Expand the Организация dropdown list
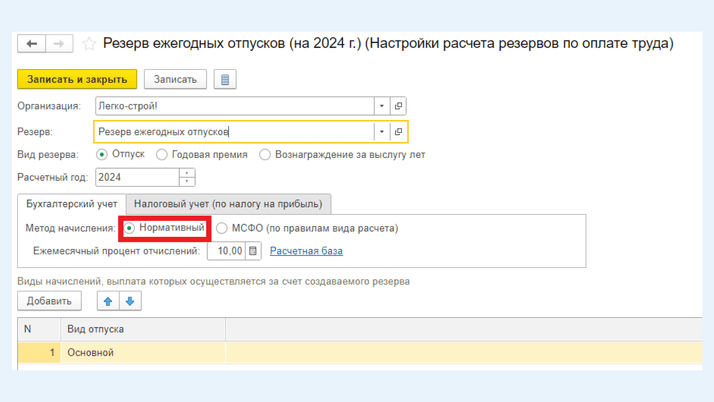The width and height of the screenshot is (714, 402). coord(382,106)
